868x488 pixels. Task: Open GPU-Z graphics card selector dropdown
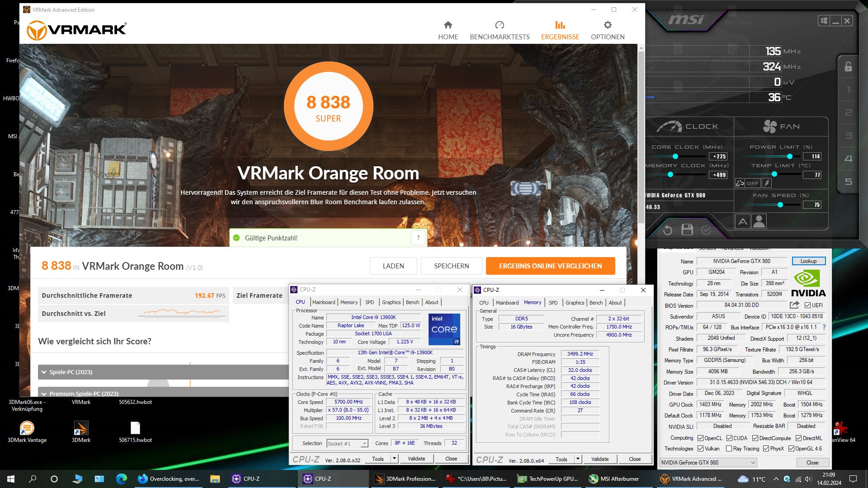point(708,463)
